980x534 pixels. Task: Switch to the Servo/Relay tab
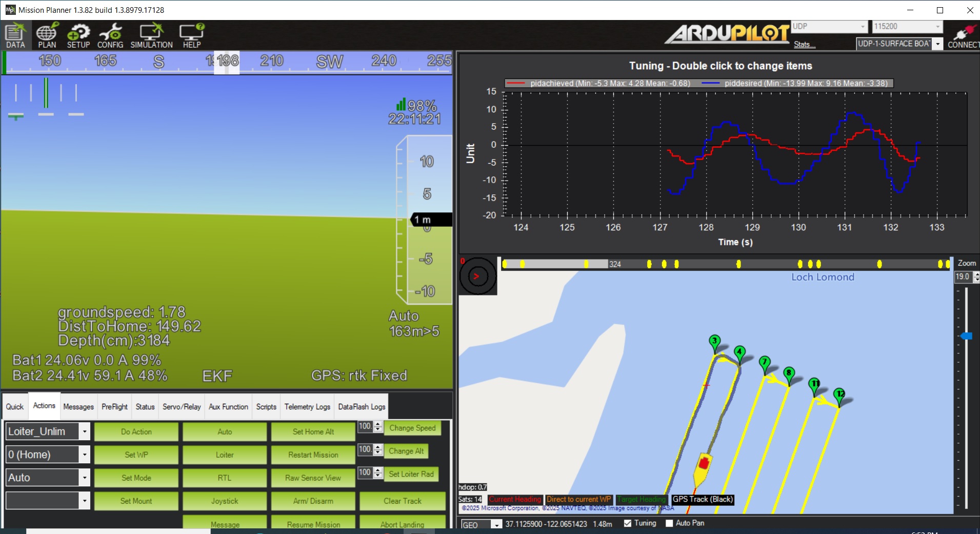point(182,407)
